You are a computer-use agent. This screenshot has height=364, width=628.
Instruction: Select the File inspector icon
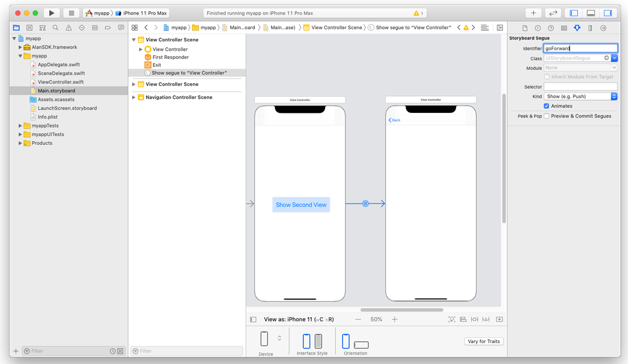coord(525,28)
